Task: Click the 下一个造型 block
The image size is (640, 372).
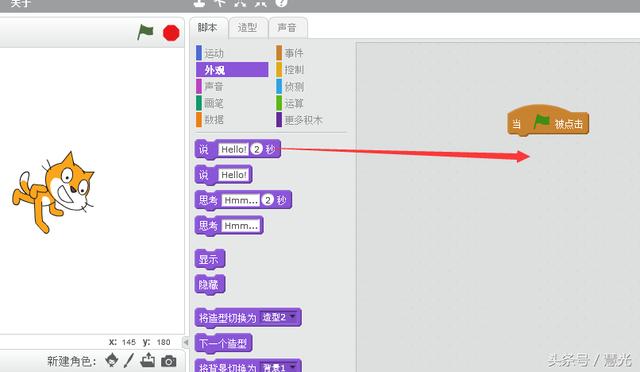Action: 223,343
